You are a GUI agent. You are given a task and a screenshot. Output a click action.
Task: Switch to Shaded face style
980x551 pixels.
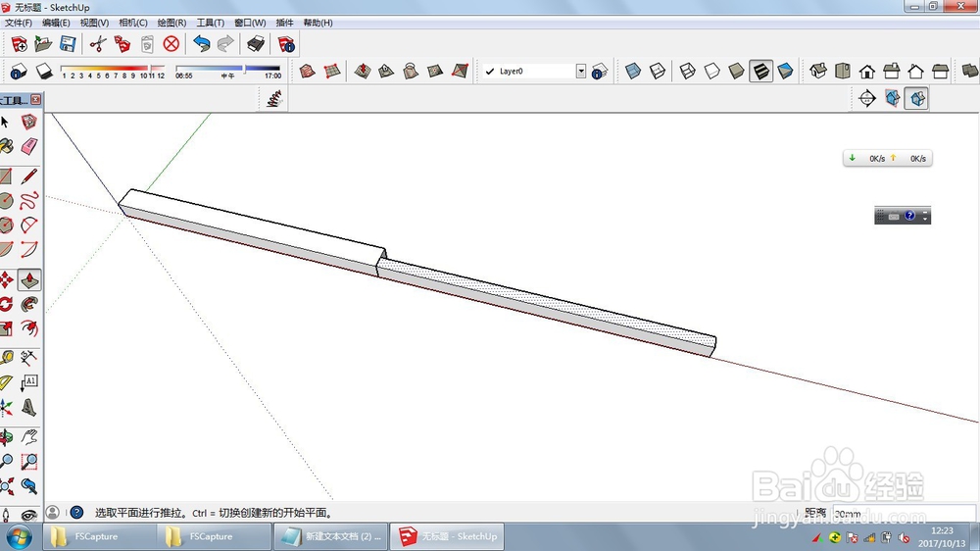(x=736, y=72)
